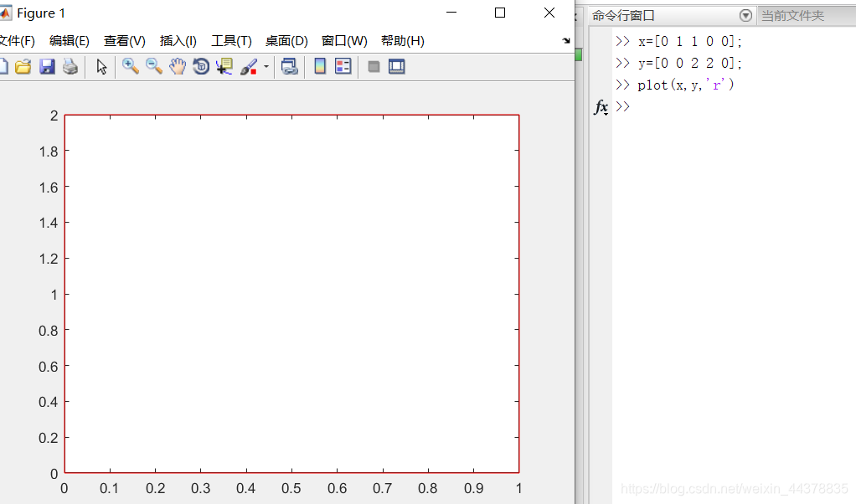Viewport: 856px width, 504px height.
Task: Open the 窗口(W) menu
Action: pyautogui.click(x=344, y=41)
